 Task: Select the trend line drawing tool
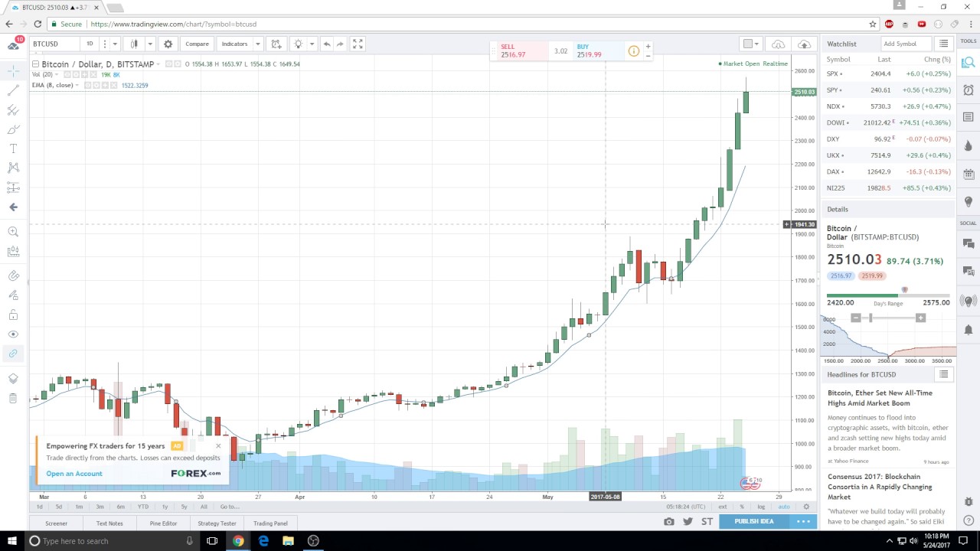point(13,90)
